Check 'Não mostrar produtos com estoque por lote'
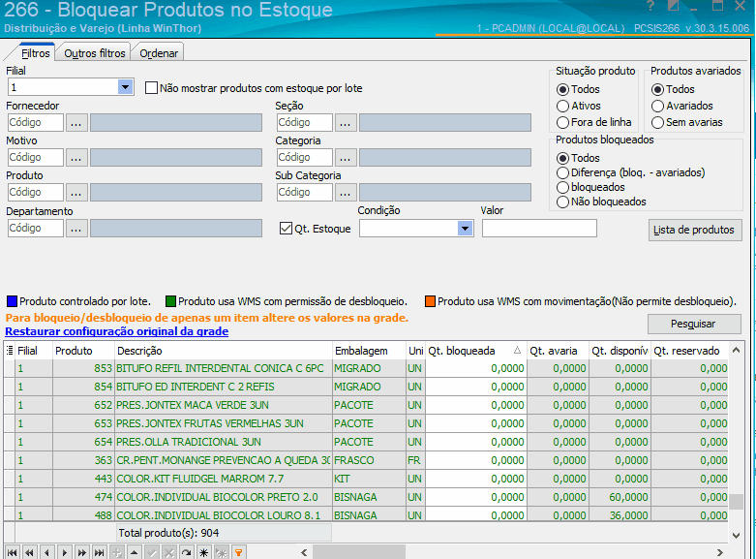756x559 pixels. tap(151, 88)
